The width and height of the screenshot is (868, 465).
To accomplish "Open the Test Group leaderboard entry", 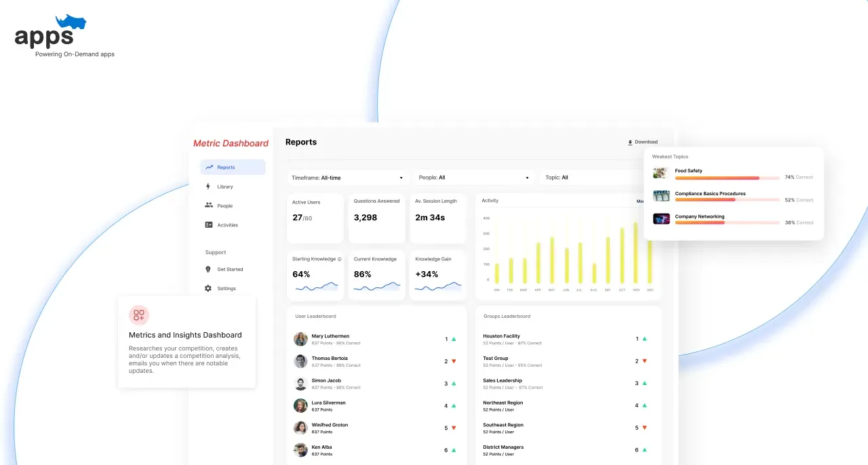I will (566, 361).
